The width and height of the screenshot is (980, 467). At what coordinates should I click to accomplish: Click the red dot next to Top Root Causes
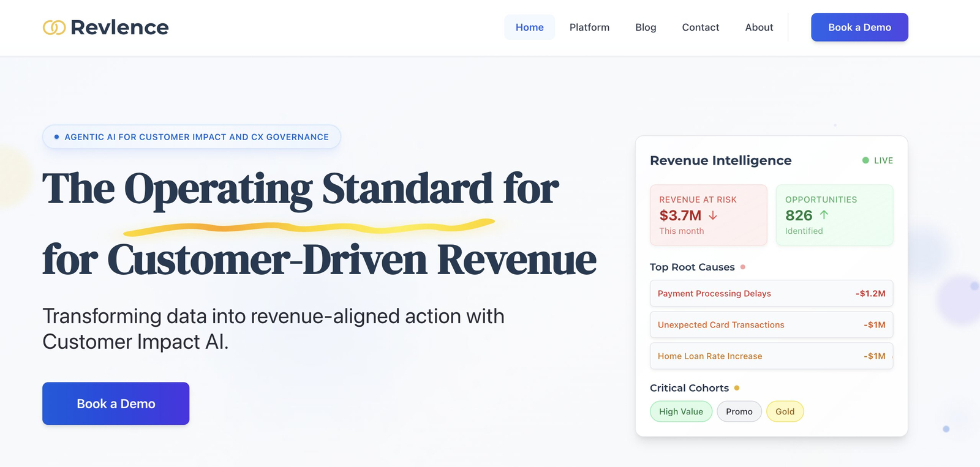[743, 267]
